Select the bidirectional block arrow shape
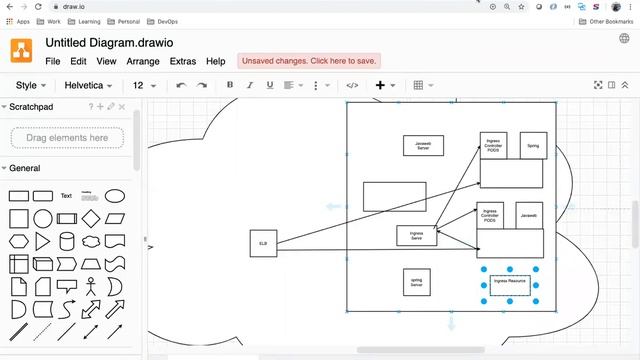 (91, 309)
